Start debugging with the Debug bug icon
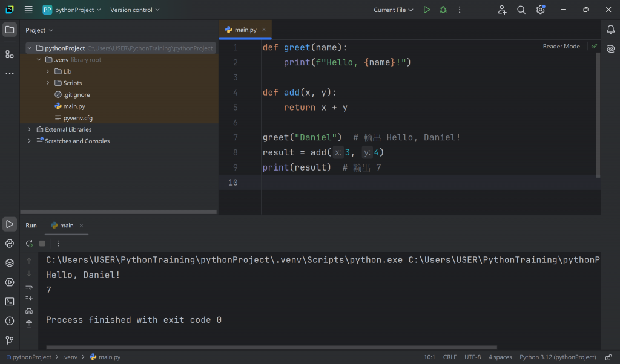This screenshot has height=364, width=620. point(443,10)
